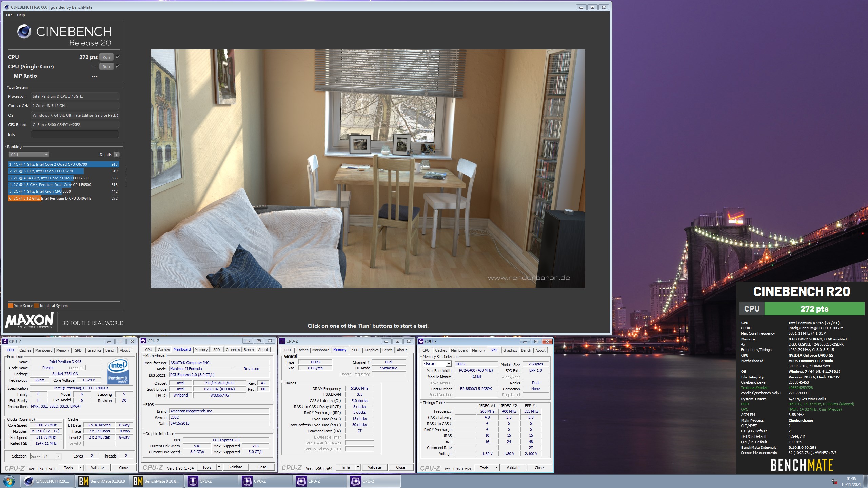
Task: Click Validate in SPD CPU-Z window
Action: click(x=513, y=468)
